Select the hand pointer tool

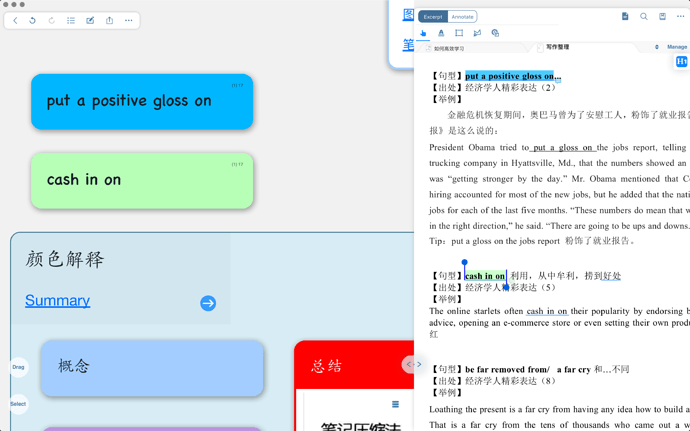coord(423,33)
